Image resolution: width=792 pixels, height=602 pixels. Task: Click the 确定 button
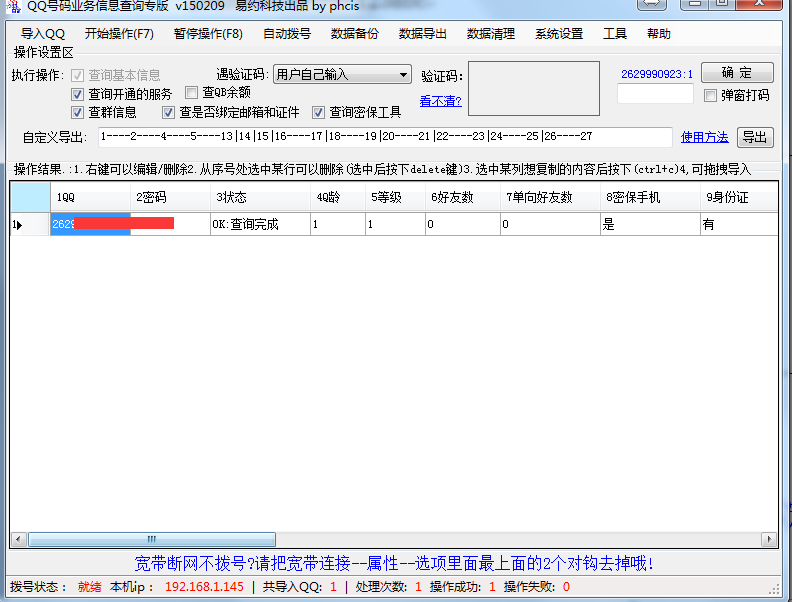tap(737, 73)
